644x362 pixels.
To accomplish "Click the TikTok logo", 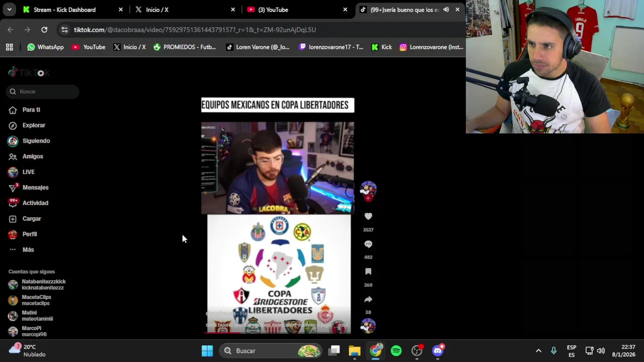I will click(x=29, y=72).
